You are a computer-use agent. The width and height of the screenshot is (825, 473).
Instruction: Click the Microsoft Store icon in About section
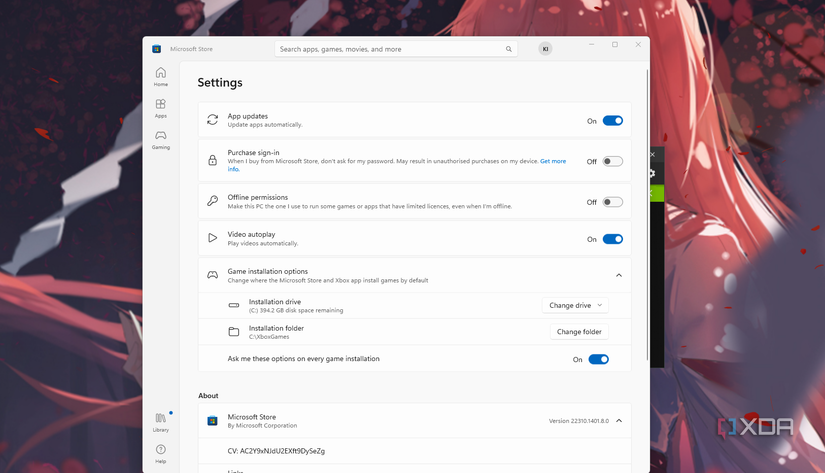[x=213, y=420]
